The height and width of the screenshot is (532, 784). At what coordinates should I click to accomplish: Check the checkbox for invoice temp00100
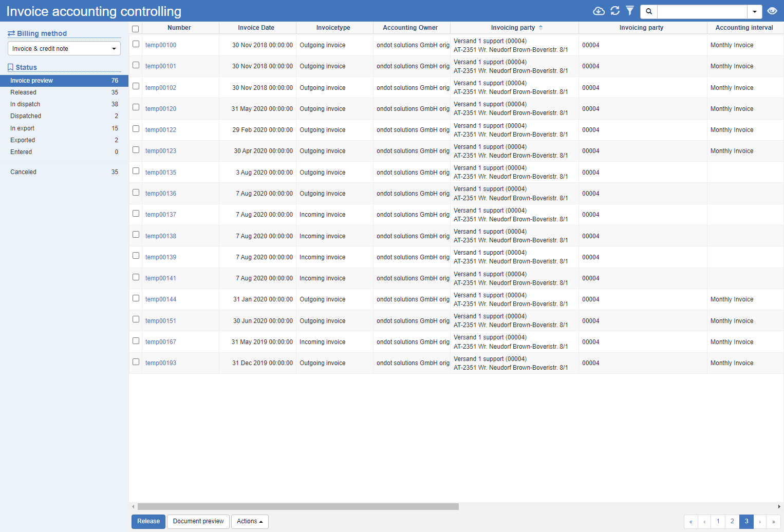(136, 44)
